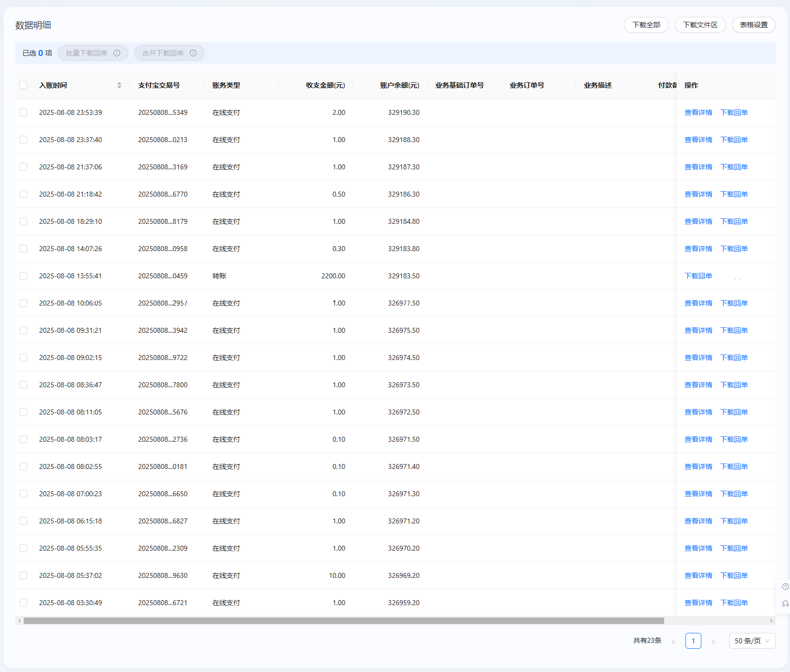
Task: Click transaction number 20250808...0459
Action: pos(163,276)
